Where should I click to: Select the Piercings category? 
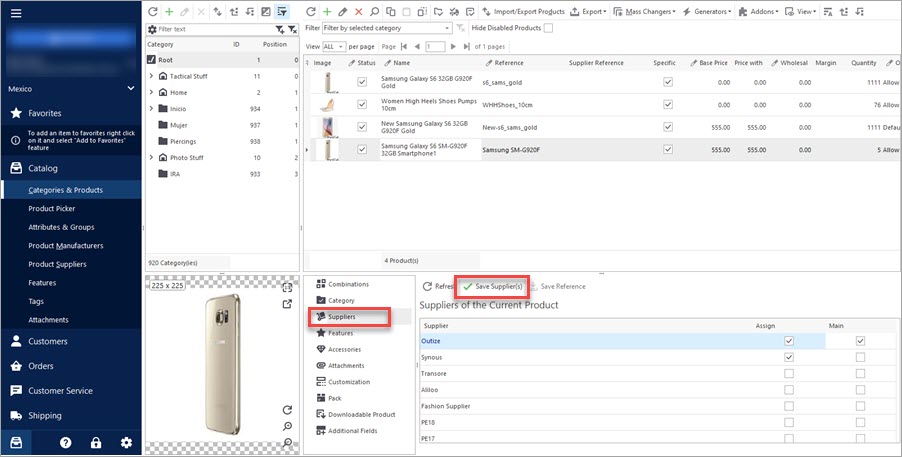coord(183,142)
